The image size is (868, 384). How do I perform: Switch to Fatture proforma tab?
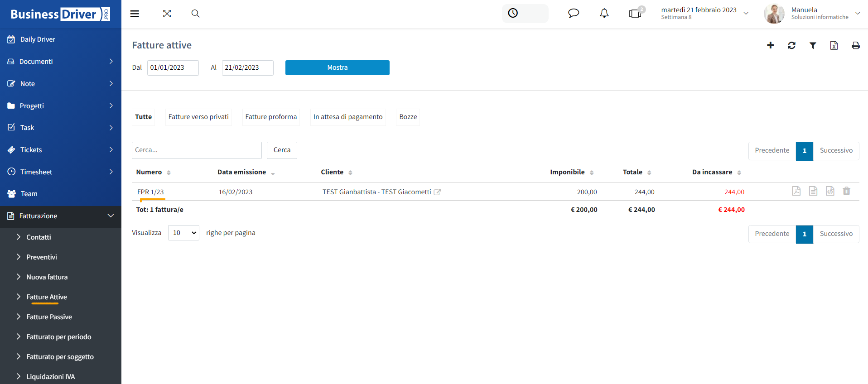[x=271, y=117]
